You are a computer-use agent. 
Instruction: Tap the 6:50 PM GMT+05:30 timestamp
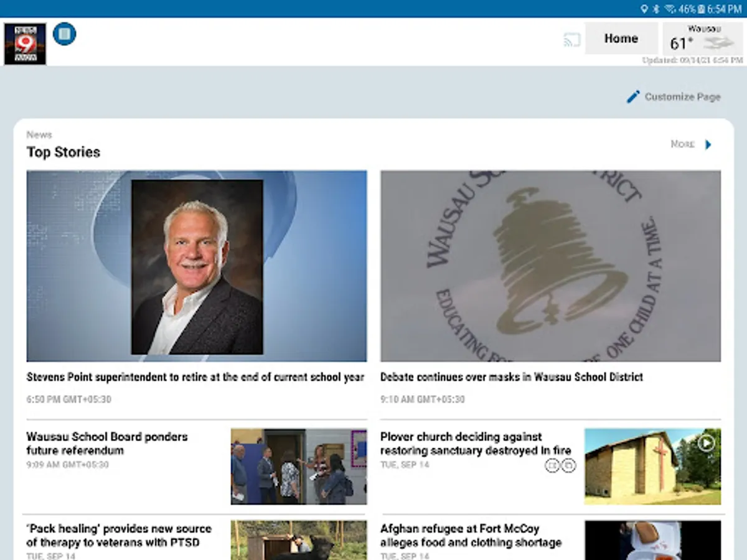point(69,399)
